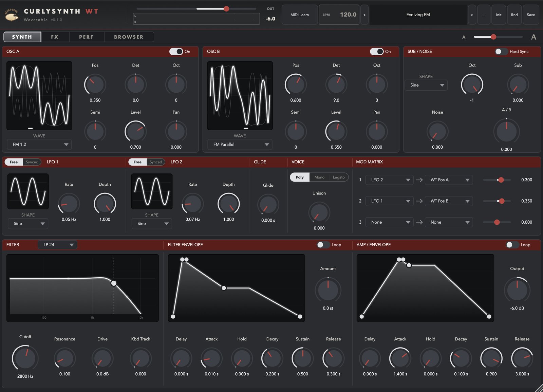Click the OSC B Det knob

(x=336, y=85)
